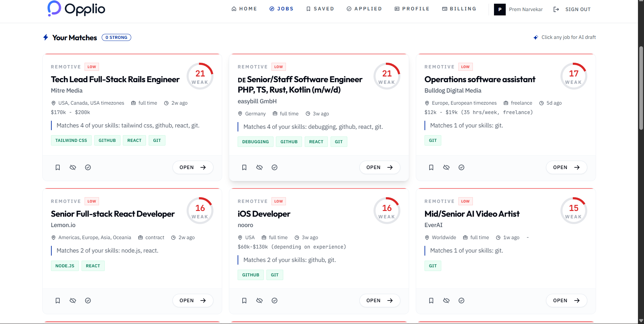The image size is (644, 324).
Task: Click the iOS Developer job title
Action: click(264, 214)
